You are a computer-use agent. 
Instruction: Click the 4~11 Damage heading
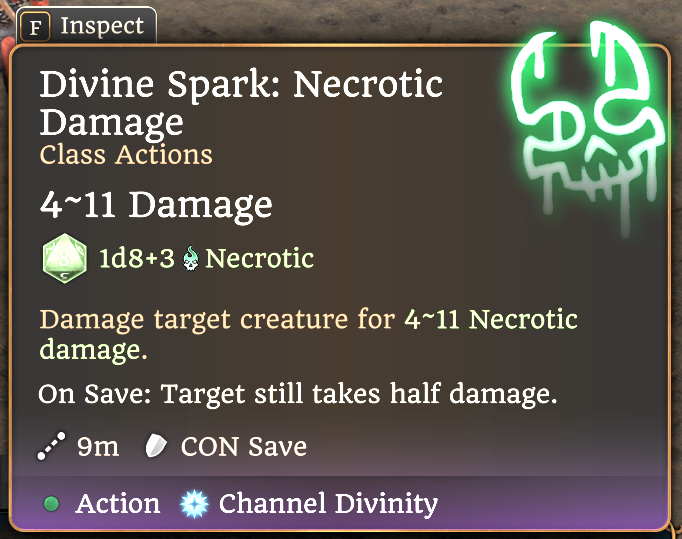coord(156,204)
